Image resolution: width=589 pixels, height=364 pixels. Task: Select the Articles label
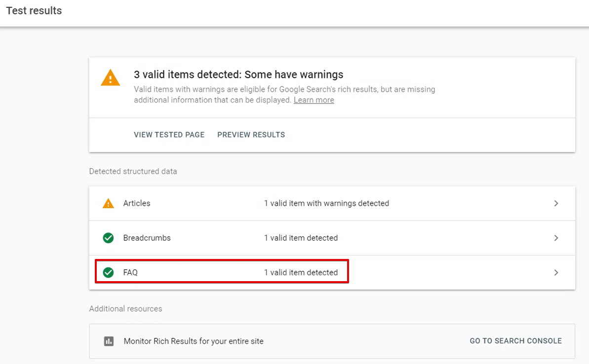[x=137, y=203]
